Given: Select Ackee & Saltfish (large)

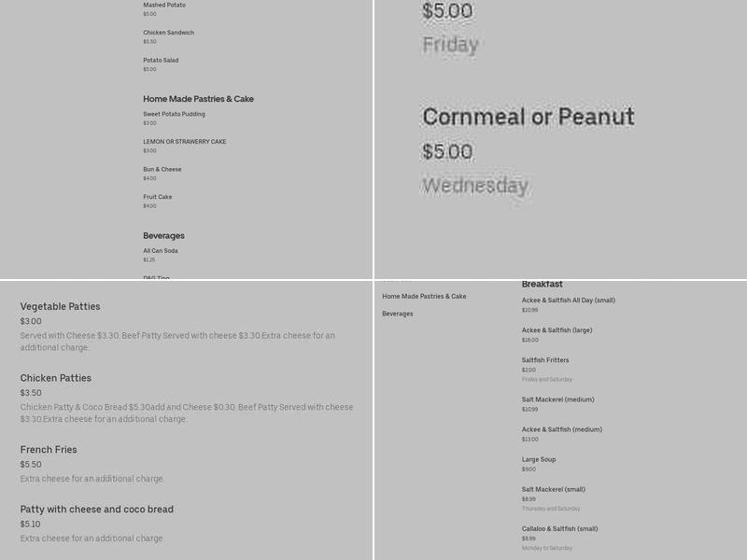Looking at the screenshot, I should tap(557, 330).
